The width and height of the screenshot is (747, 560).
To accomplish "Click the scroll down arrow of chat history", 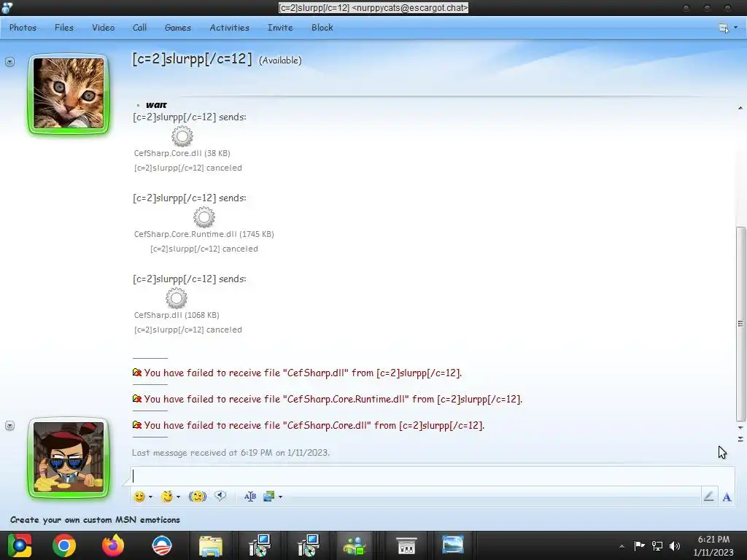I will tap(740, 427).
